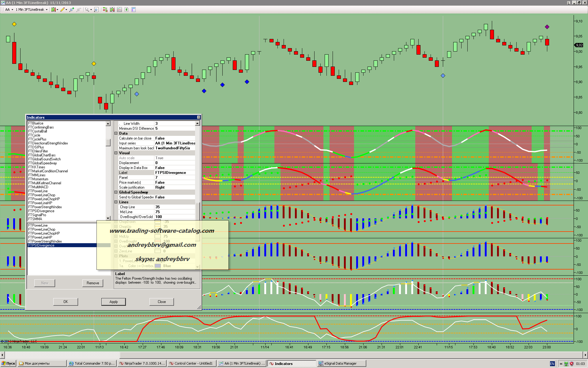Open the chart style candlestick dropdown
Viewport: 588px width, 368px height.
(55, 10)
